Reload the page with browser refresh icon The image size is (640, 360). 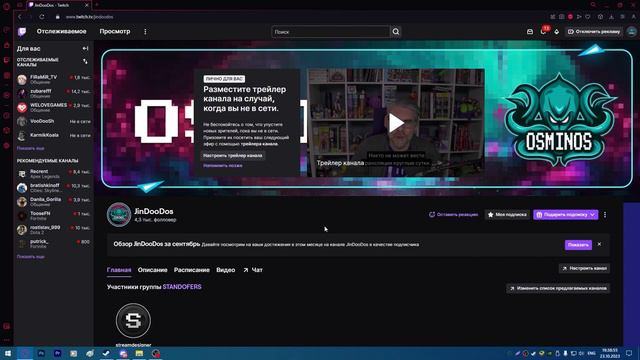coord(42,17)
